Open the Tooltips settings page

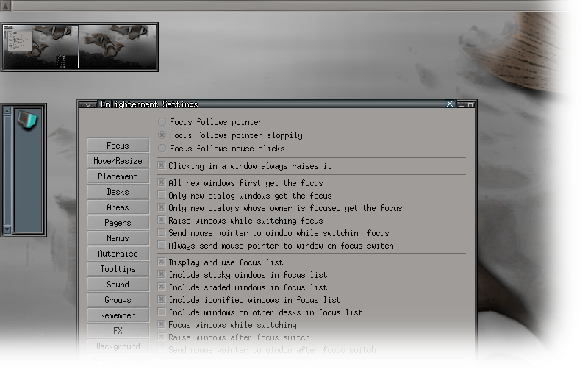coord(118,269)
